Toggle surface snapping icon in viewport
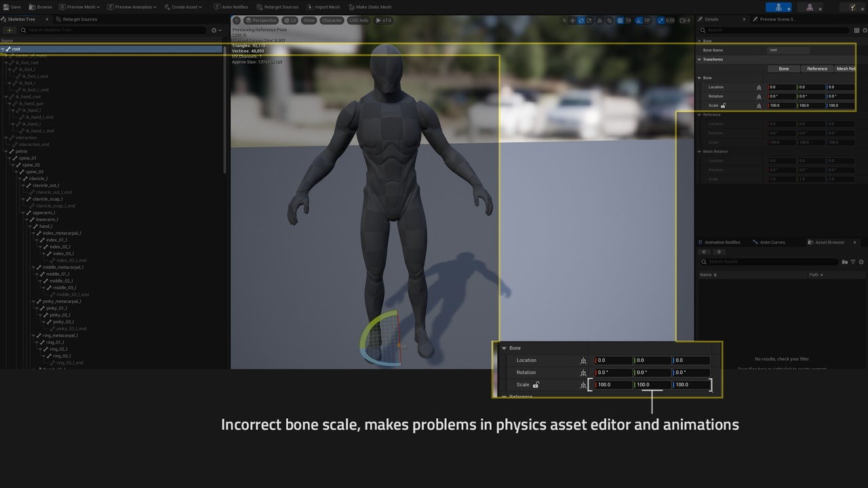 (609, 20)
